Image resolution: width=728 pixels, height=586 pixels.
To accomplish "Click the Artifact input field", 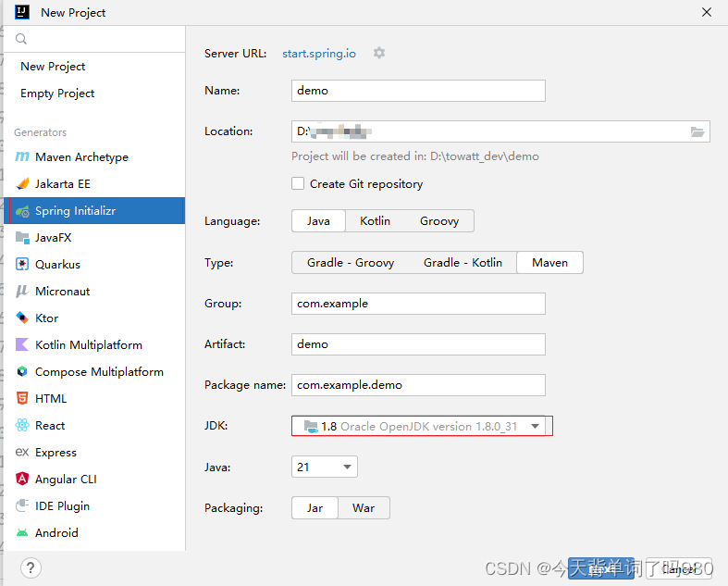I will click(x=418, y=344).
